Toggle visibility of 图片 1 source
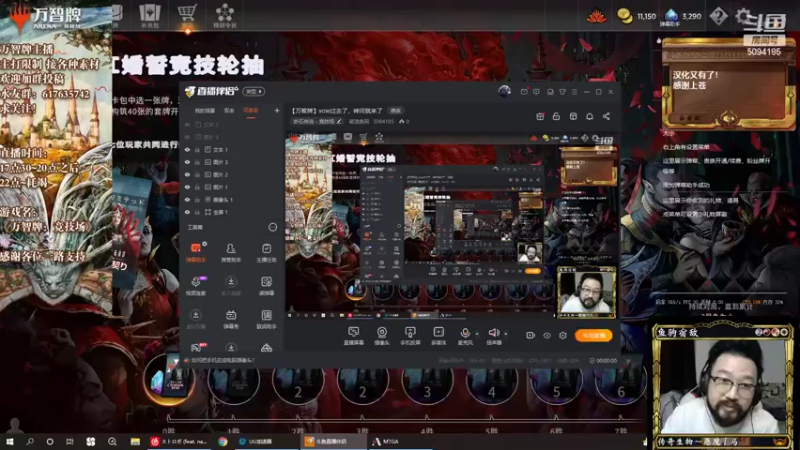The image size is (800, 450). click(187, 187)
